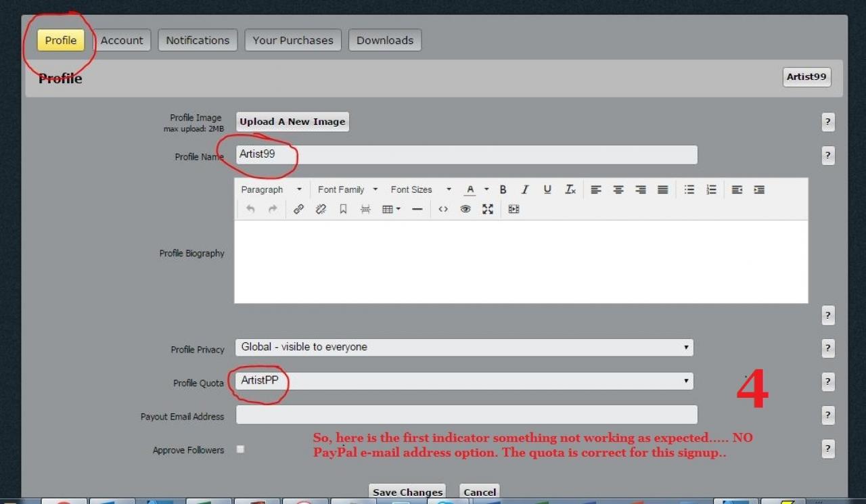Insert a page break
The image size is (866, 504).
tap(365, 210)
